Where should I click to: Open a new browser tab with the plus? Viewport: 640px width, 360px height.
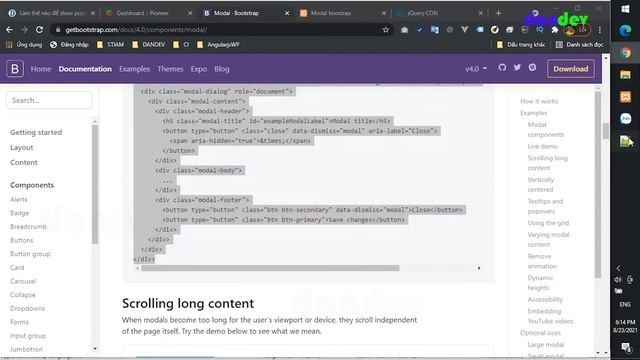pos(498,13)
